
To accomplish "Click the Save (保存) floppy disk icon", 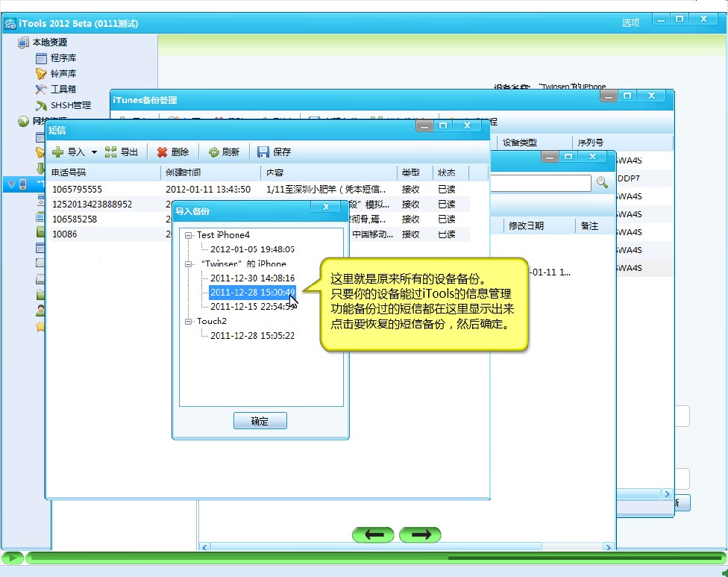I will point(263,152).
